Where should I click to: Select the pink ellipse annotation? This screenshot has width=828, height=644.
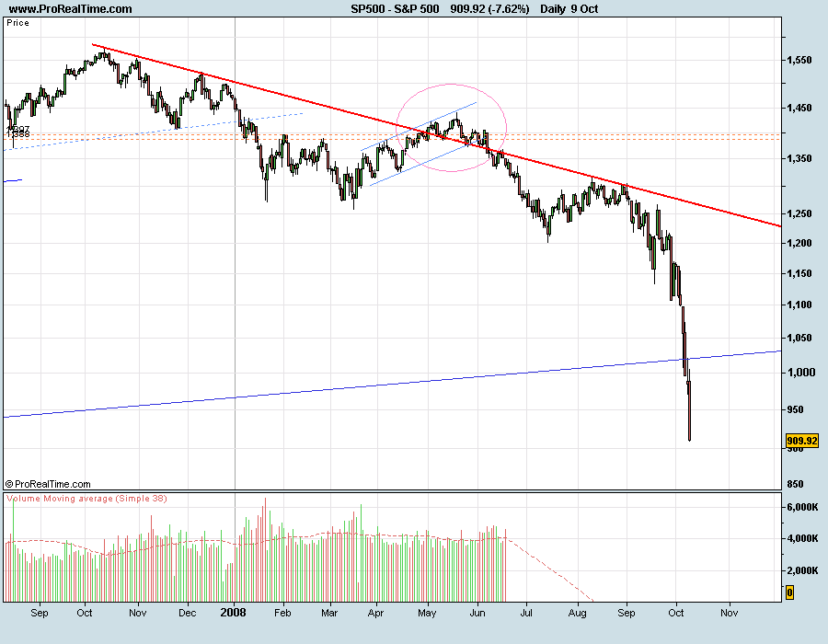click(452, 128)
